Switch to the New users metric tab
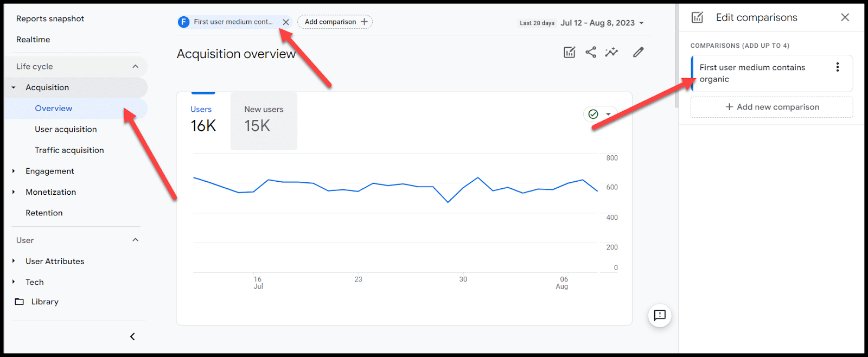Viewport: 868px width, 357px height. pos(264,120)
